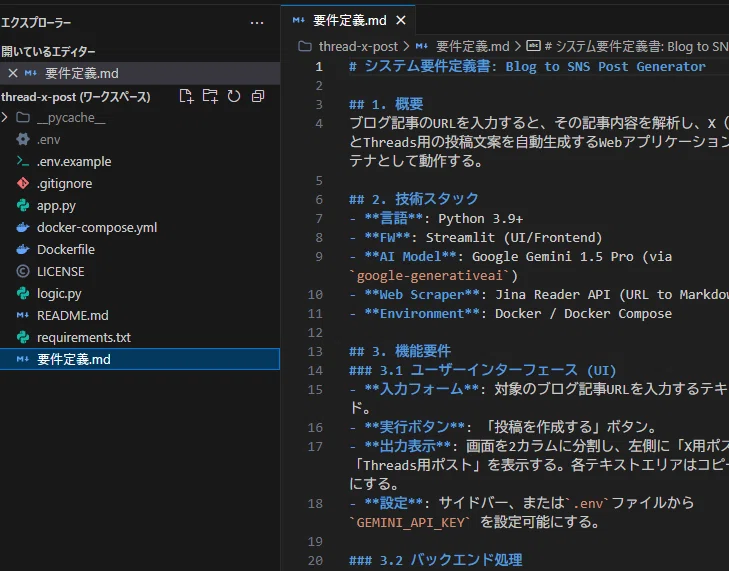The width and height of the screenshot is (729, 571).
Task: Click the markdown icon beside README.md
Action: coord(23,315)
